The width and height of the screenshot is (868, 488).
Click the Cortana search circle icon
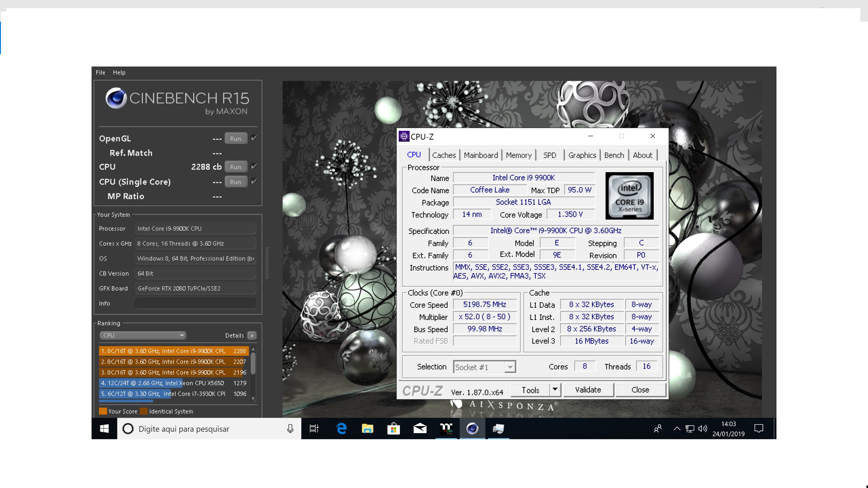click(128, 429)
